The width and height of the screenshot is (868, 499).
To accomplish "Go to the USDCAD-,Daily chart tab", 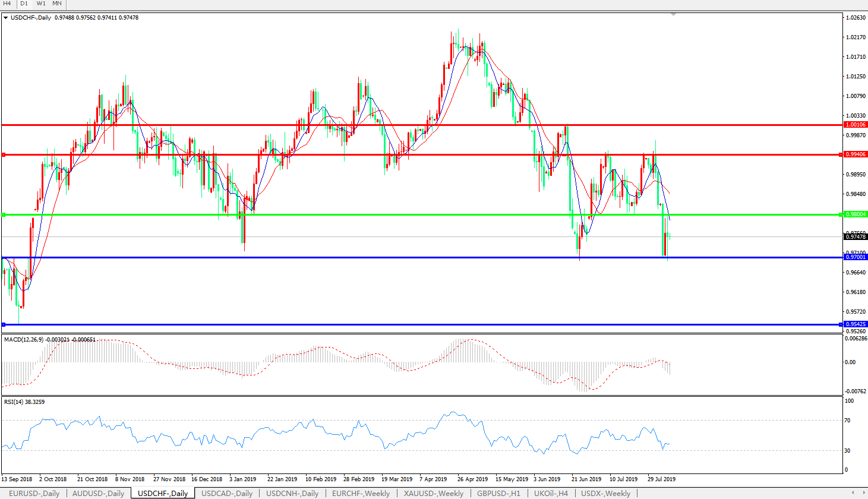I will 227,493.
